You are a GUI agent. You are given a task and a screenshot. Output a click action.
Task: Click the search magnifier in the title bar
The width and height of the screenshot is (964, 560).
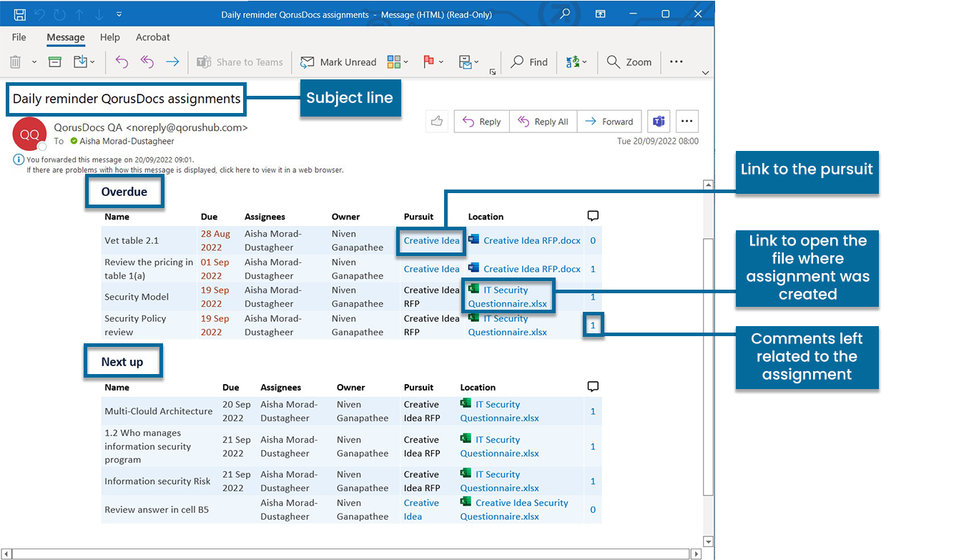coord(566,14)
